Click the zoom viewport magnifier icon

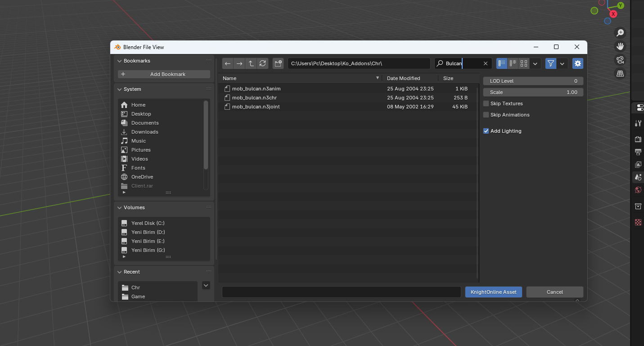pos(620,33)
